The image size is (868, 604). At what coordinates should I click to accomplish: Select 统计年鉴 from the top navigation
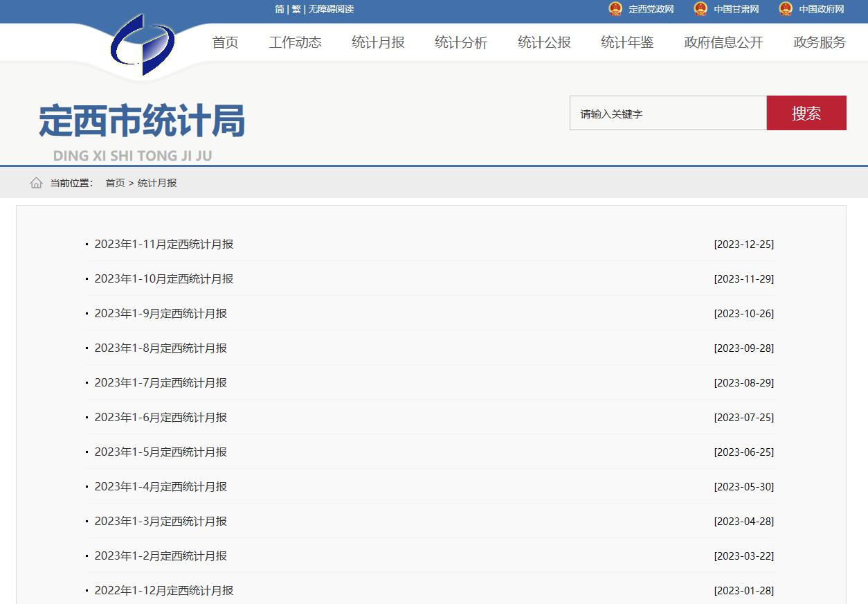click(x=627, y=42)
